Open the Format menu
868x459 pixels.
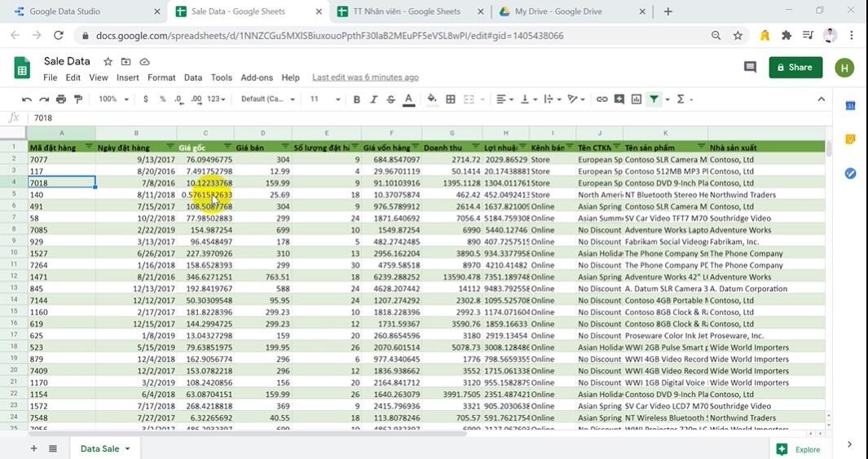161,77
